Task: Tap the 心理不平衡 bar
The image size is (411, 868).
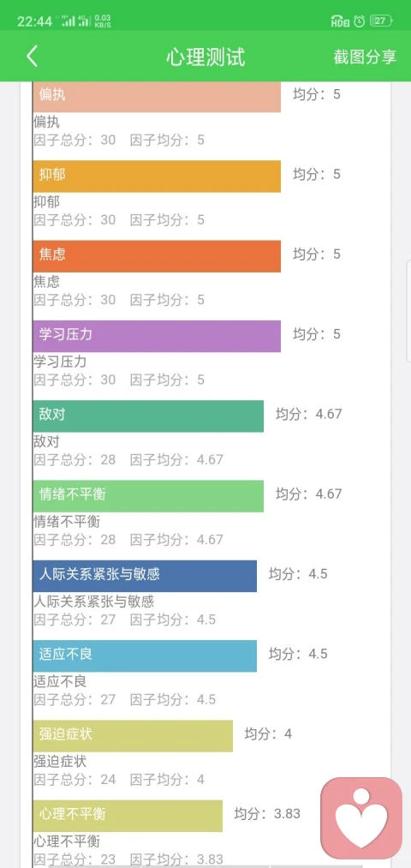Action: tap(128, 816)
